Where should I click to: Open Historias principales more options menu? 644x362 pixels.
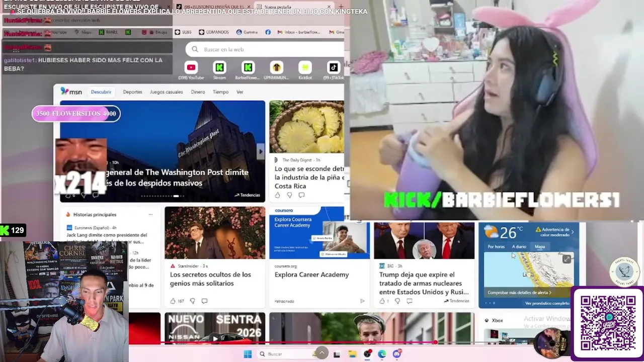point(150,215)
